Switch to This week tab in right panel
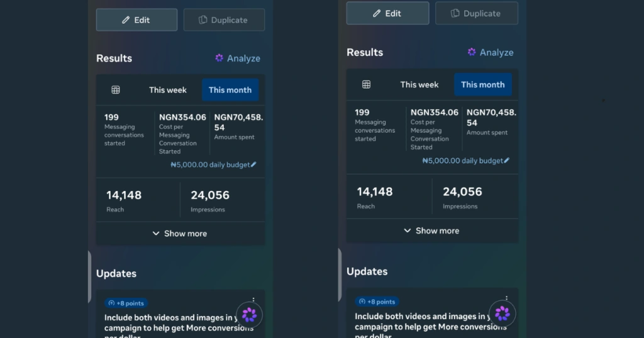Screen dimensions: 644x338 pyautogui.click(x=419, y=84)
